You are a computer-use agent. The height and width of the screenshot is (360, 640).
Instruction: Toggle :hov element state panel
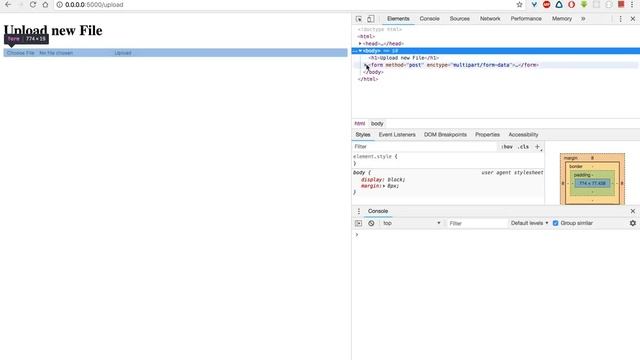(507, 147)
